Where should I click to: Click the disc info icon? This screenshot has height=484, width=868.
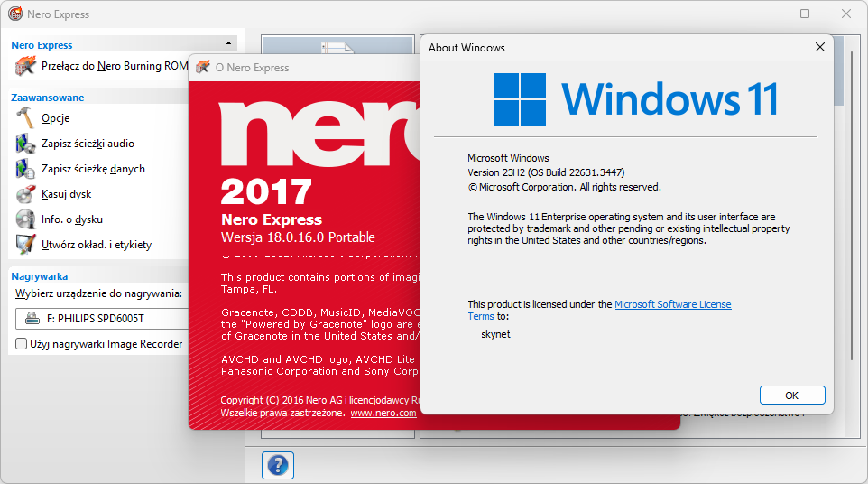tap(25, 219)
